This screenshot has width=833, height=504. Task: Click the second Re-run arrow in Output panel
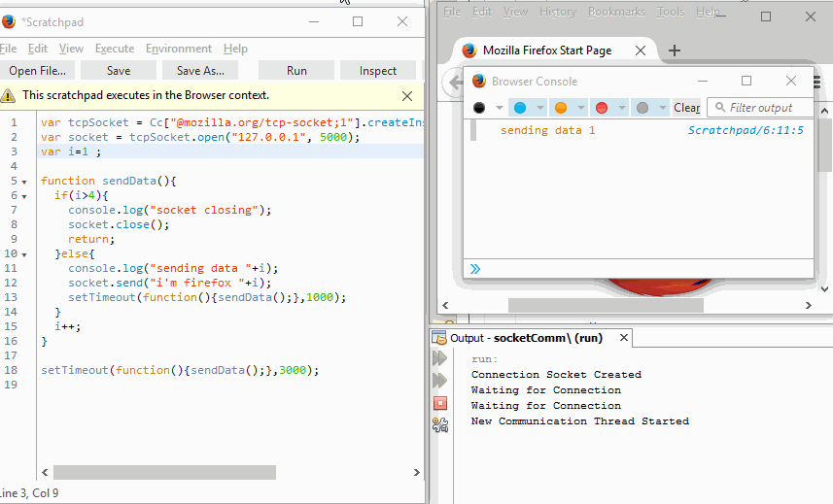(439, 380)
